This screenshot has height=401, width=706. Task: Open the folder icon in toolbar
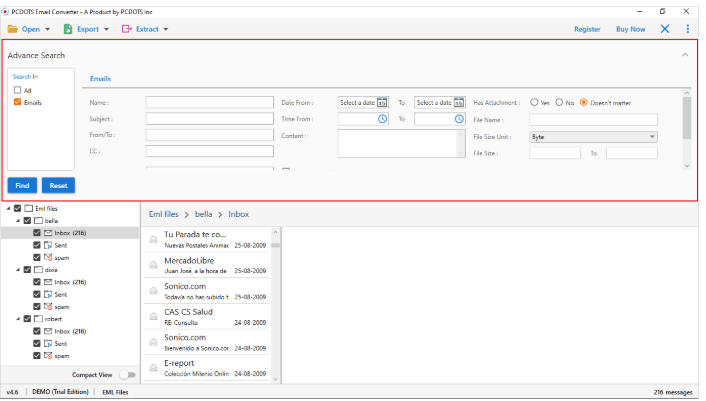13,29
